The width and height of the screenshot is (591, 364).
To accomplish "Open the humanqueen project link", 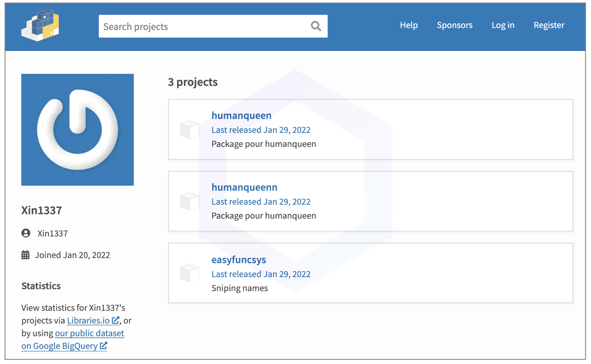I will 241,115.
